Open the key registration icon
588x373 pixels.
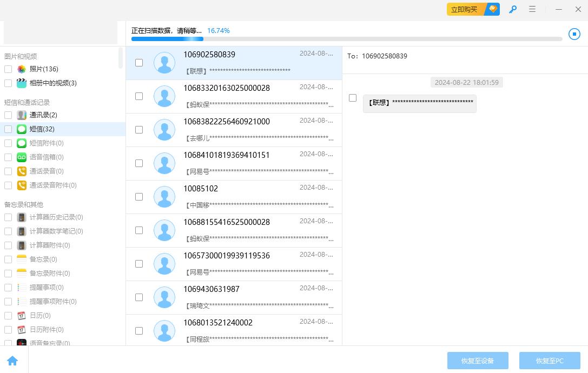pyautogui.click(x=513, y=9)
